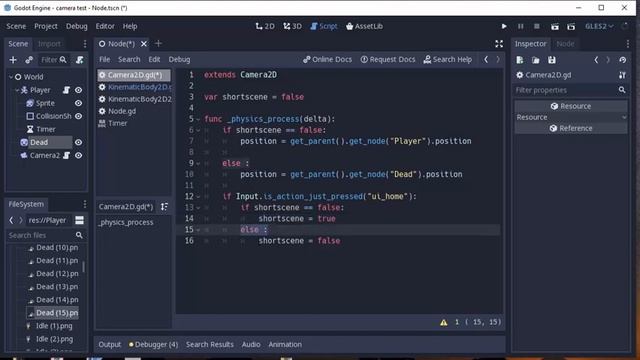Open the Output bottom panel

[109, 344]
